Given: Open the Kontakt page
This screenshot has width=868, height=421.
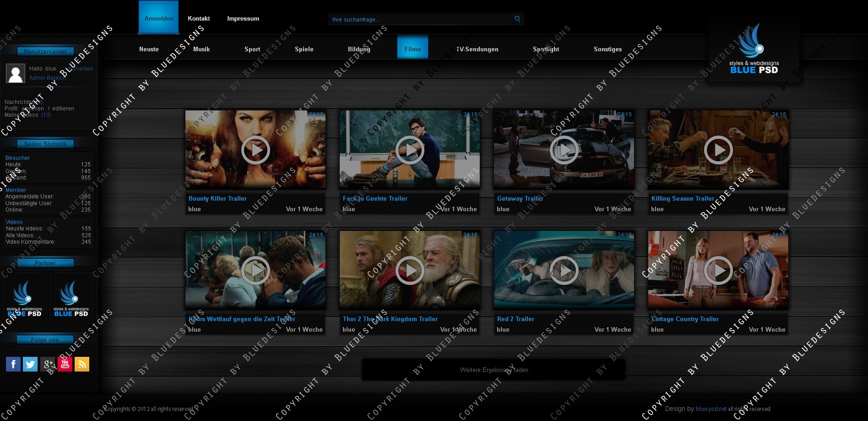Looking at the screenshot, I should click(199, 19).
